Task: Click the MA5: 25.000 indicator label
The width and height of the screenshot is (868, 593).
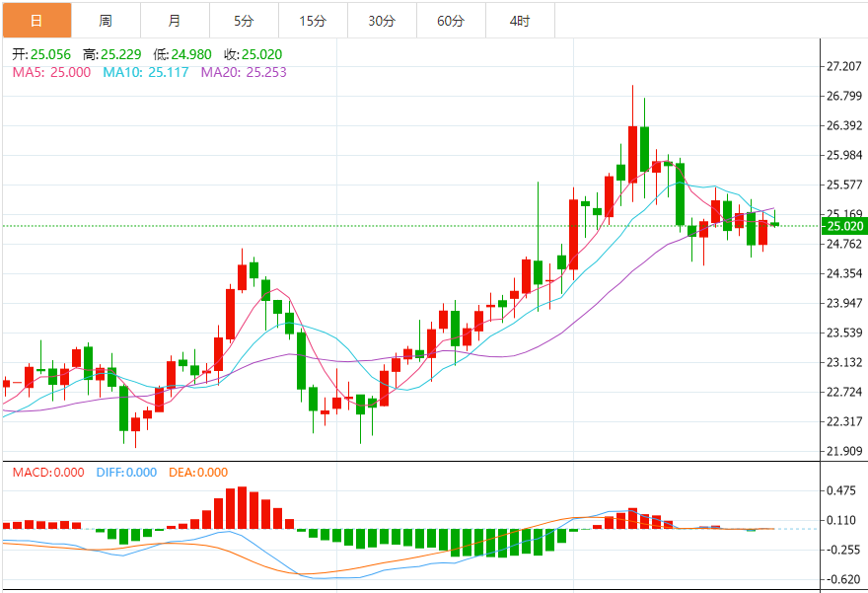Action: (x=51, y=72)
